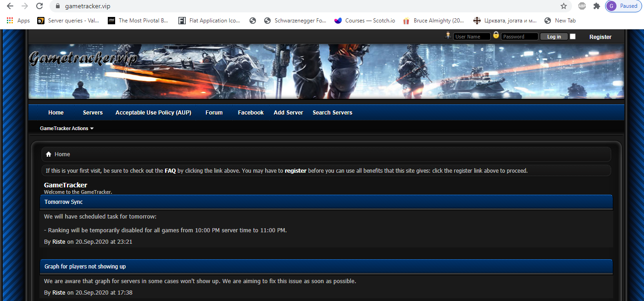Click the browser back arrow
This screenshot has height=301, width=644.
(x=10, y=6)
